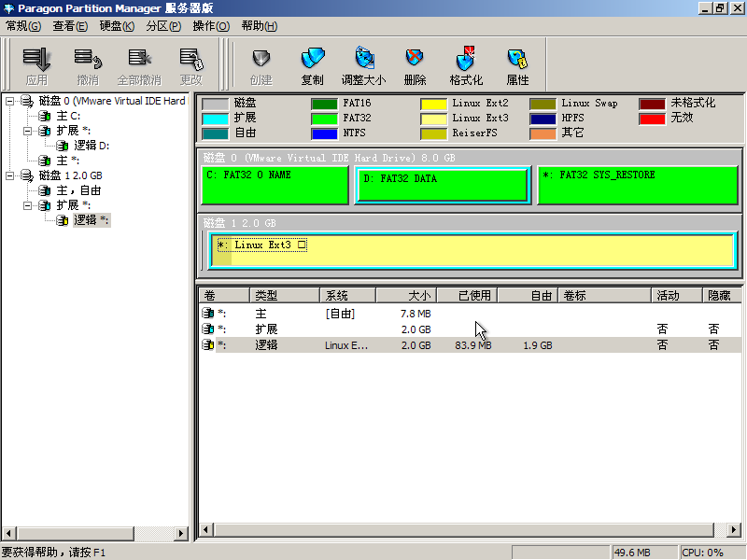Open the 常规(G) menu
This screenshot has height=560, width=747.
(23, 26)
